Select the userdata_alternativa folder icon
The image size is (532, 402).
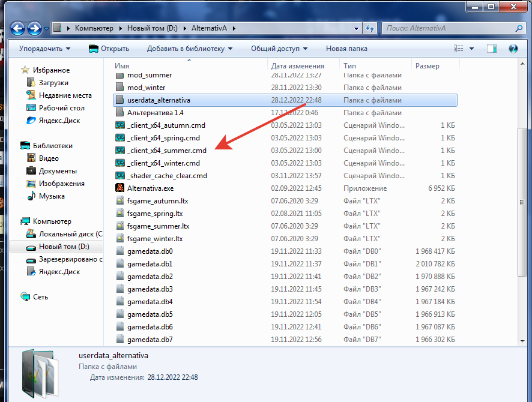[x=119, y=100]
